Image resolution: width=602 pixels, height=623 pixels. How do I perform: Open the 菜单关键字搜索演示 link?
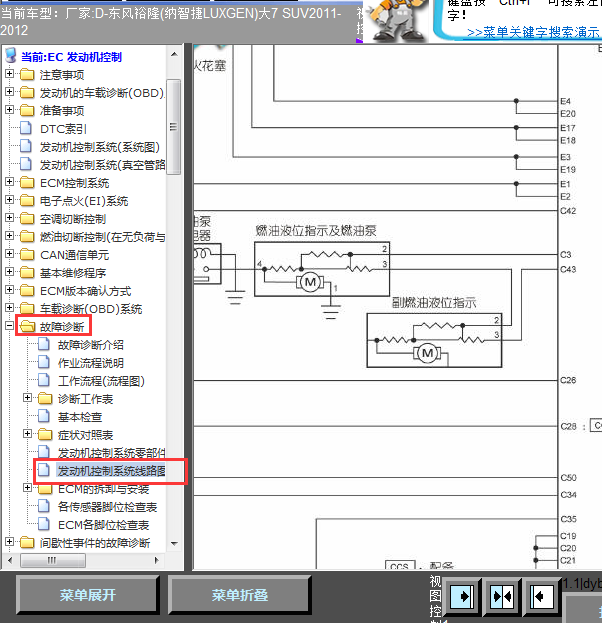[x=533, y=33]
